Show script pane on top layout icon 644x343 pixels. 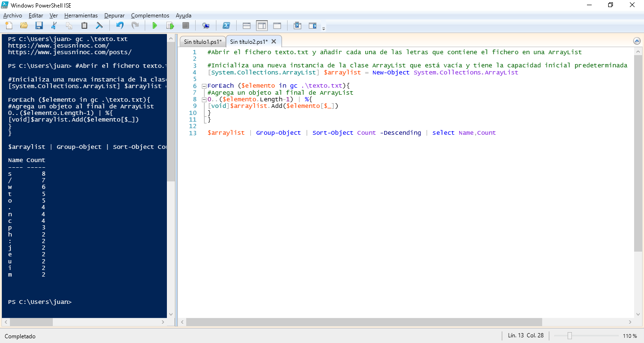click(247, 25)
